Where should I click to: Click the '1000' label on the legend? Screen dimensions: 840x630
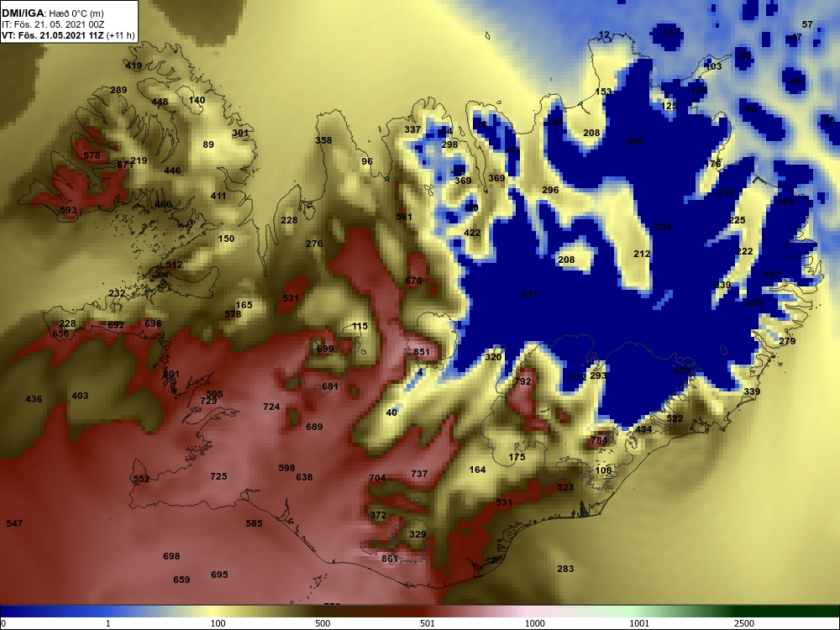coord(534,623)
